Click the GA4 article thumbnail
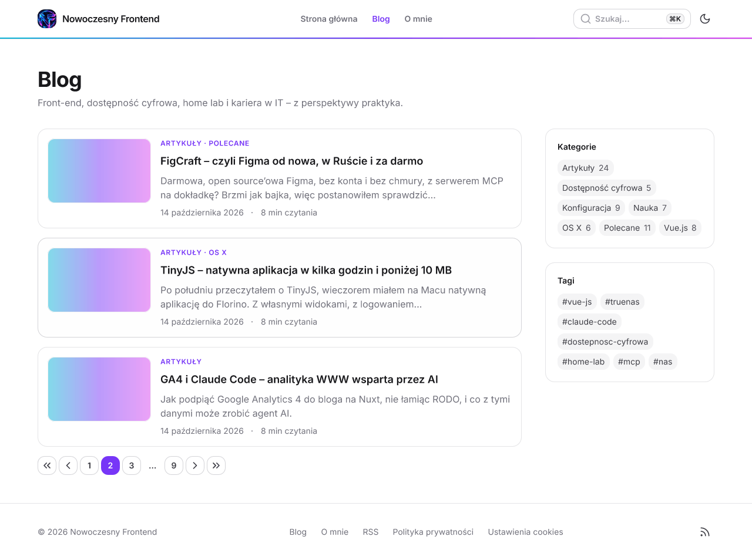The image size is (752, 560). [99, 389]
